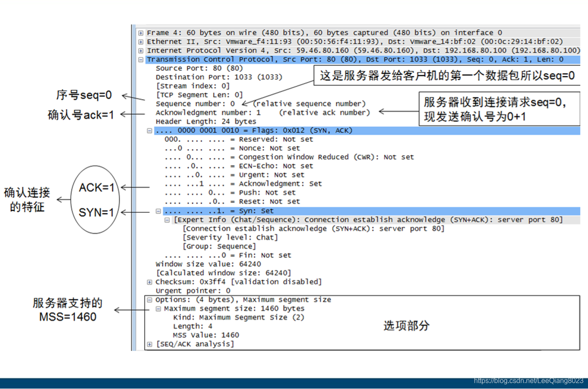The height and width of the screenshot is (389, 588).
Task: Expand the Ethernet II row
Action: [x=141, y=42]
